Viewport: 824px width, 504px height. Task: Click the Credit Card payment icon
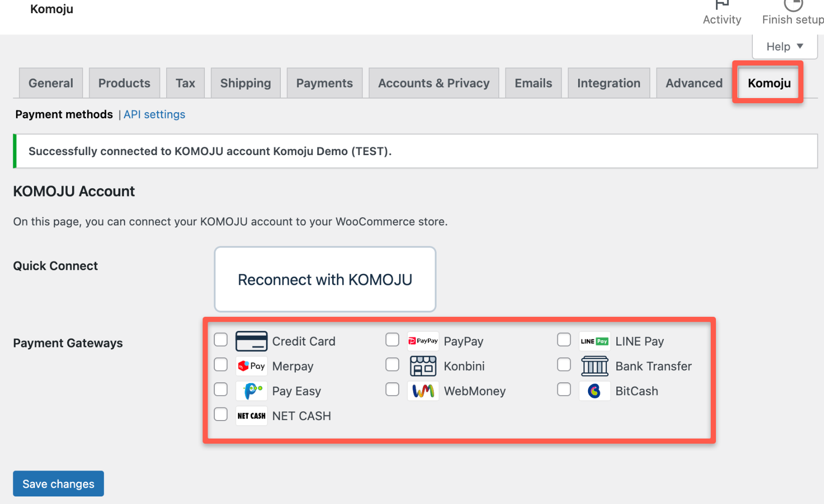tap(251, 341)
